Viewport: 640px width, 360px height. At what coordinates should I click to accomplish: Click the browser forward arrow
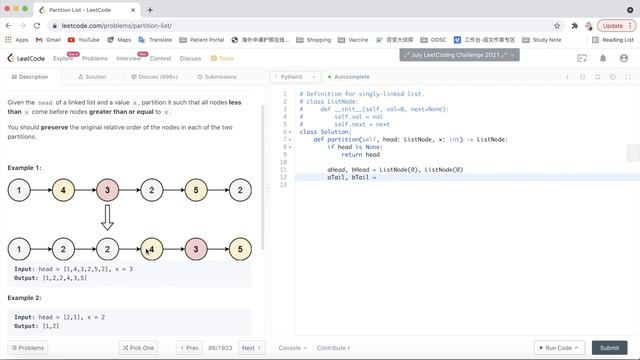tap(22, 26)
